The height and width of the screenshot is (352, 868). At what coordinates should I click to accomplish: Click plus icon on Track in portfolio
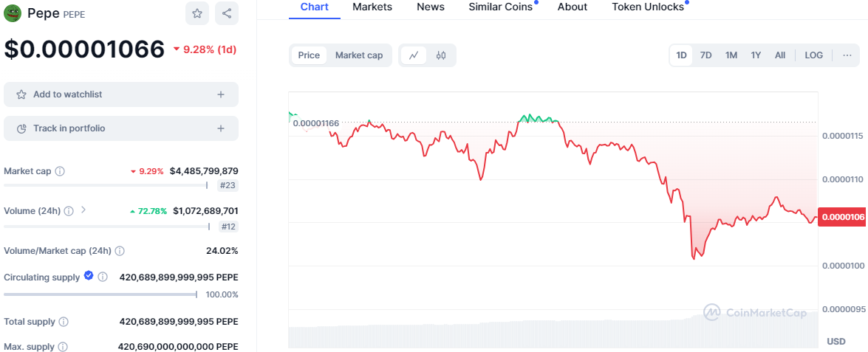(221, 128)
